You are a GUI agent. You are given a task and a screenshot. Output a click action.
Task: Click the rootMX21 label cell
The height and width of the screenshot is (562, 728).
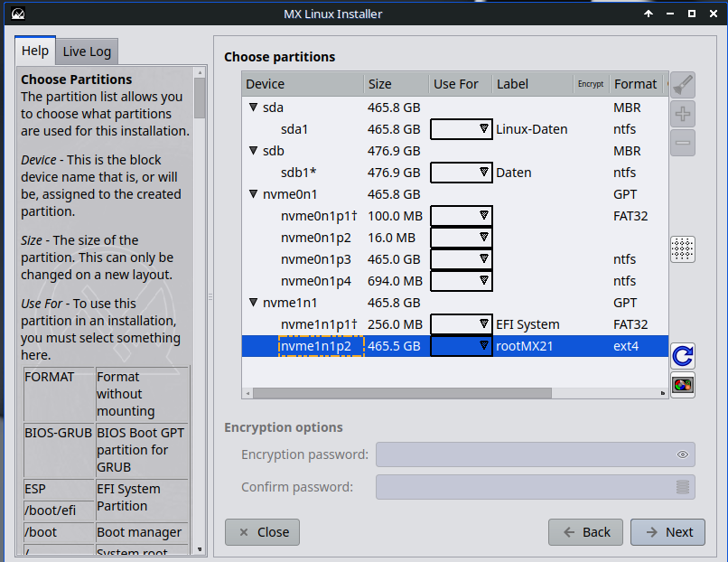pyautogui.click(x=524, y=346)
